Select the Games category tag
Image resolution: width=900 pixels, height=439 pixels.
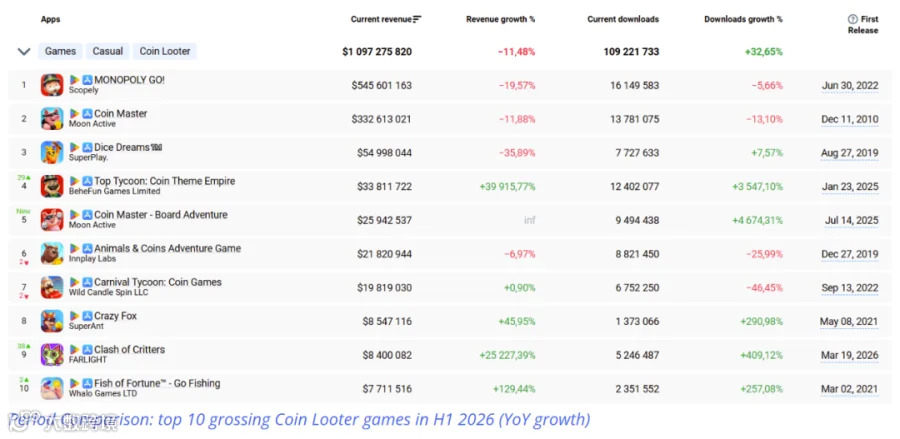pyautogui.click(x=60, y=51)
